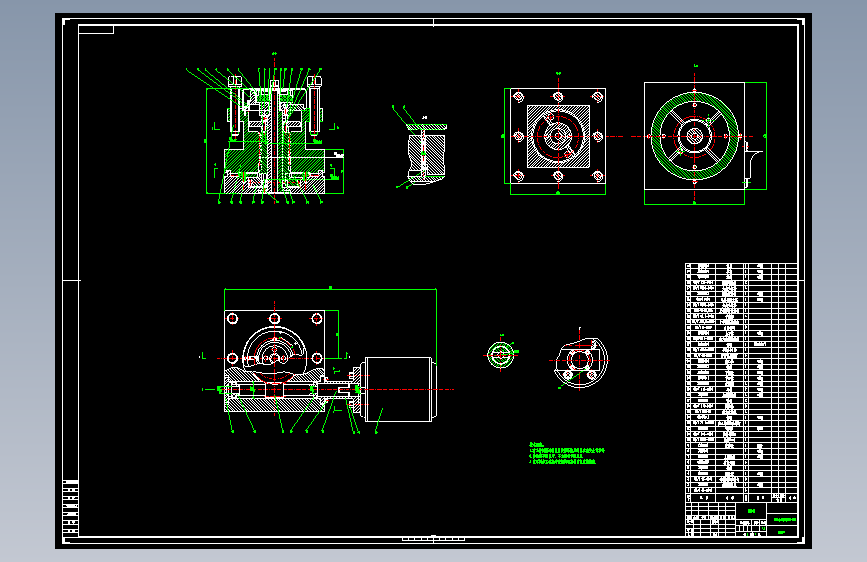The height and width of the screenshot is (562, 867).
Task: Click the handle lever right of the handwheel view
Action: click(x=753, y=163)
